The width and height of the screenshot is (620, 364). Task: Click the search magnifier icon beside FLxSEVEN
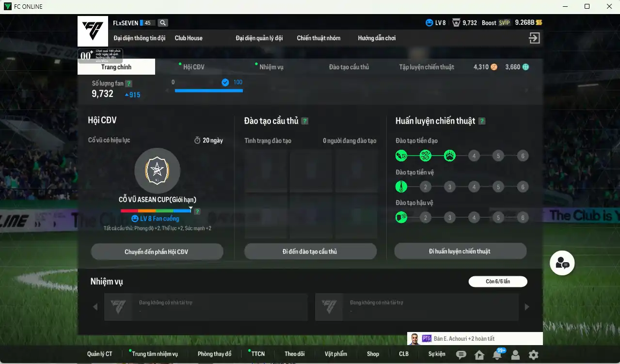(163, 23)
